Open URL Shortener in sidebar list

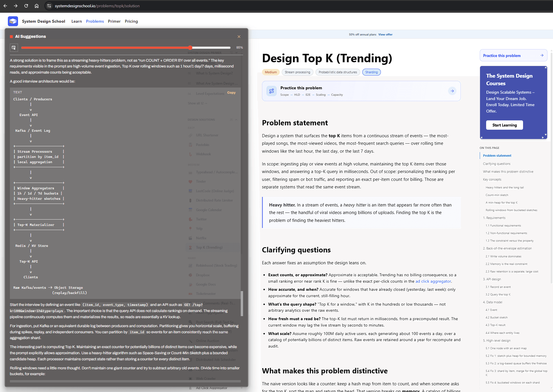pos(207,135)
